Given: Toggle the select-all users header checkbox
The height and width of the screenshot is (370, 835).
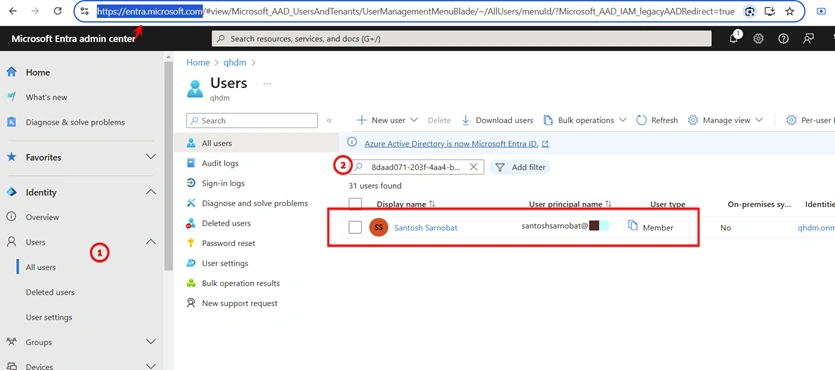Looking at the screenshot, I should click(x=355, y=204).
